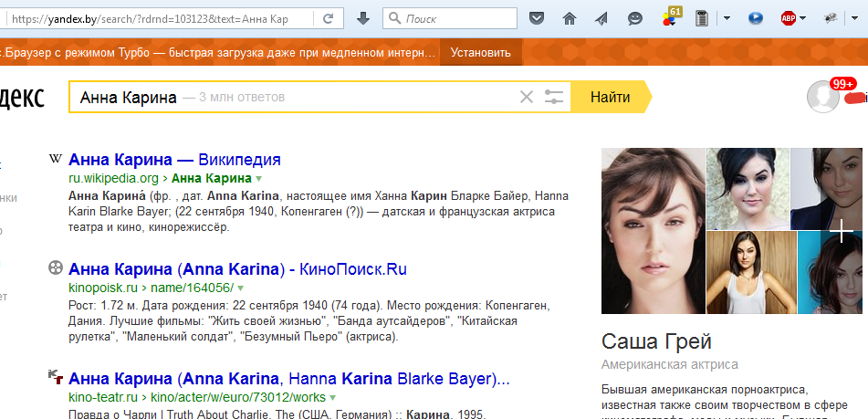Expand Adblock Plus dropdown arrow
868x419 pixels.
[x=802, y=19]
